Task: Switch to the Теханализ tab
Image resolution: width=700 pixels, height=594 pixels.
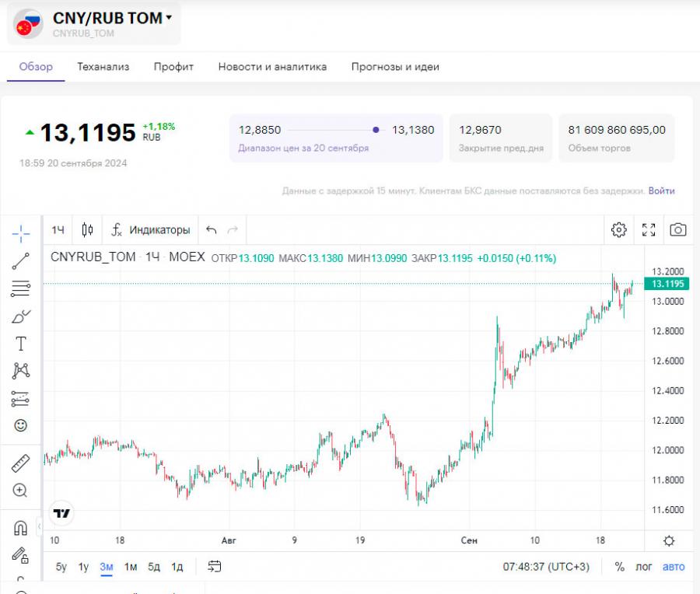Action: click(103, 67)
